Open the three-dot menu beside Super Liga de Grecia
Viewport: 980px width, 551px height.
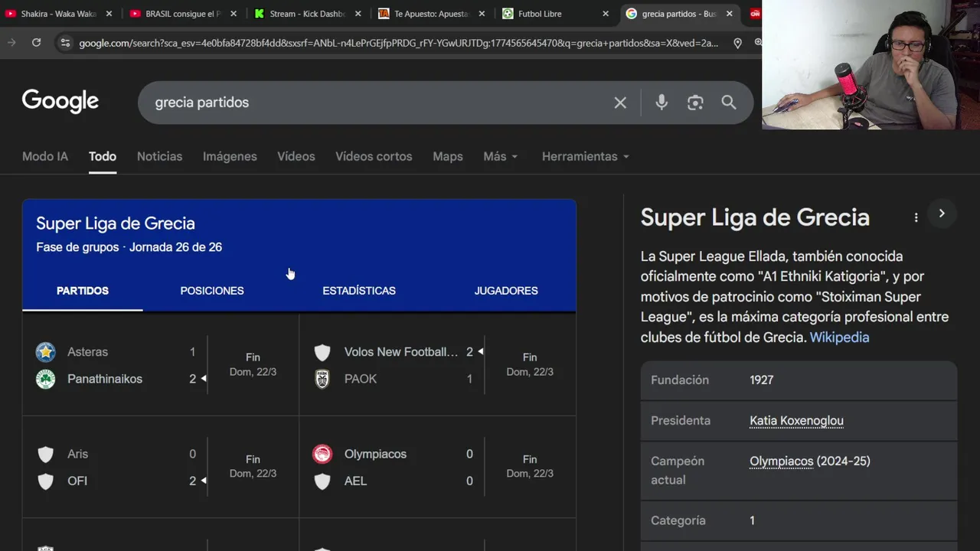point(916,217)
